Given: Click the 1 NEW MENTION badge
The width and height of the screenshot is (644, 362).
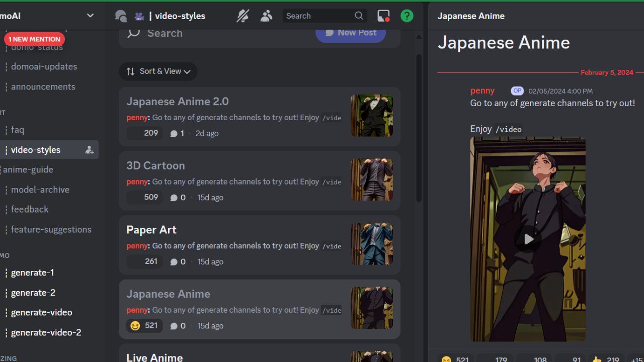Looking at the screenshot, I should tap(34, 39).
